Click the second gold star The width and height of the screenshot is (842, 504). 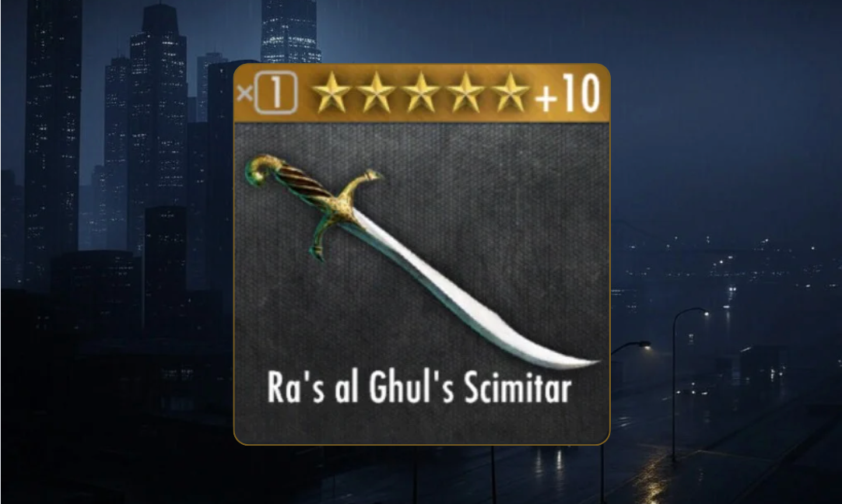[x=377, y=93]
